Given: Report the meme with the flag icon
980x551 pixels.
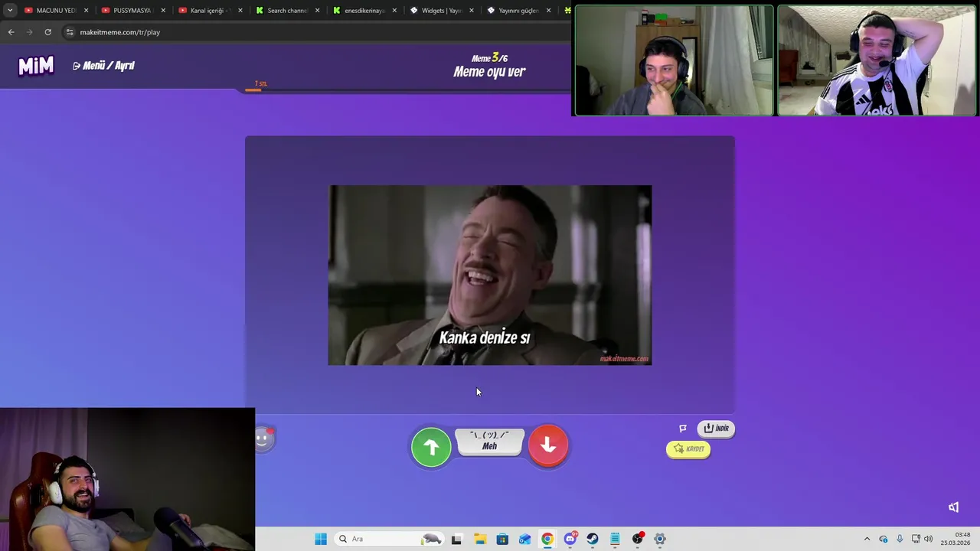Looking at the screenshot, I should (x=683, y=429).
